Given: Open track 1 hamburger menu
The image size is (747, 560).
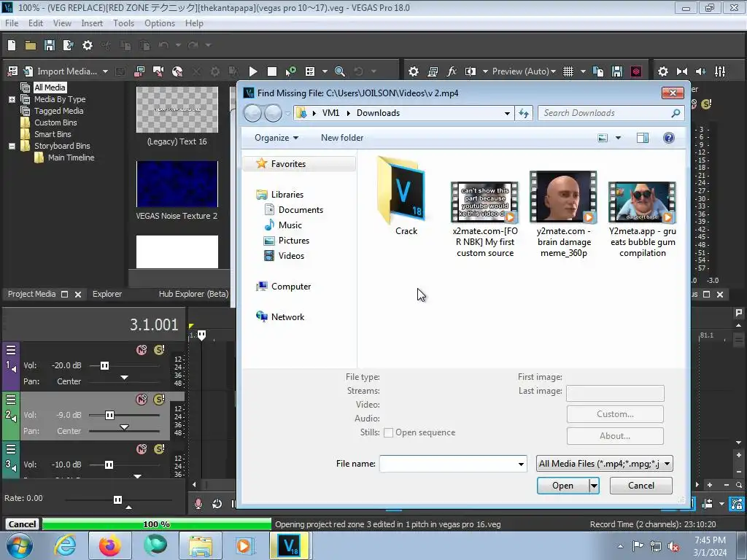Looking at the screenshot, I should point(11,350).
